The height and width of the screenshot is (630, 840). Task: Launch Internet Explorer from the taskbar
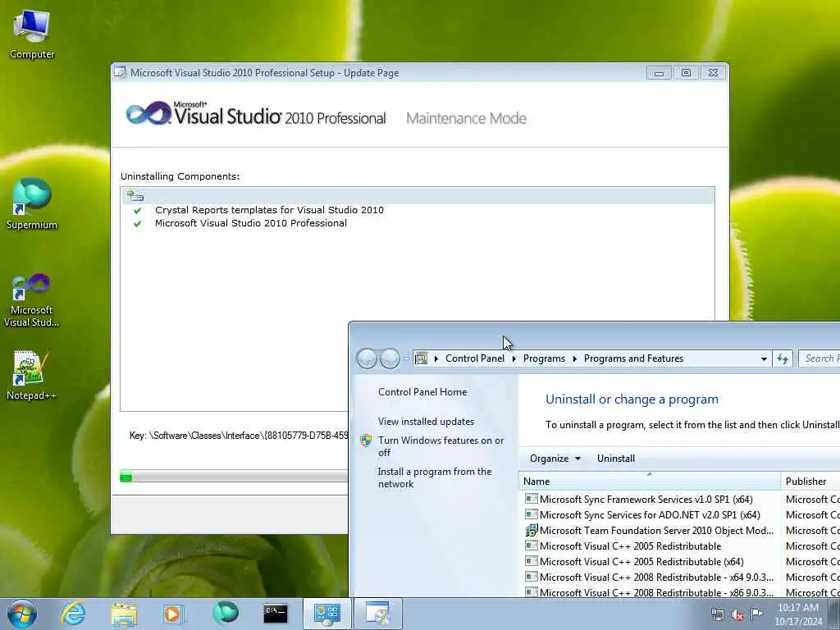pos(73,614)
